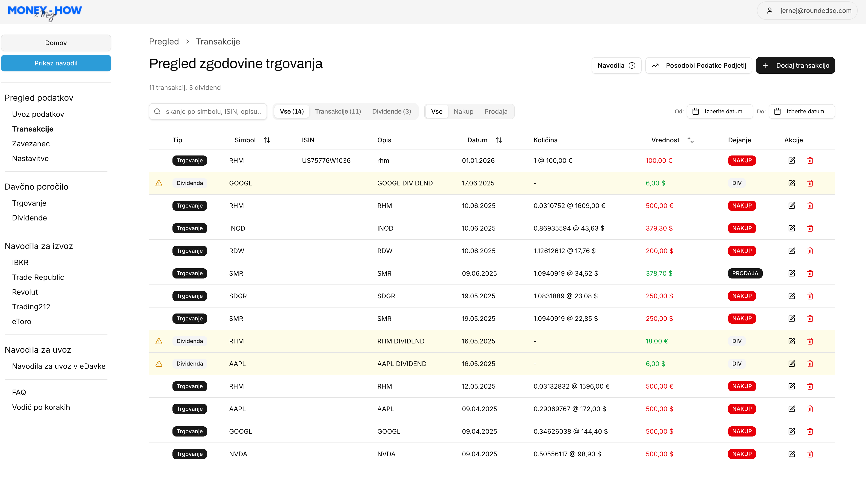Edit the INOD transaction

(x=792, y=228)
